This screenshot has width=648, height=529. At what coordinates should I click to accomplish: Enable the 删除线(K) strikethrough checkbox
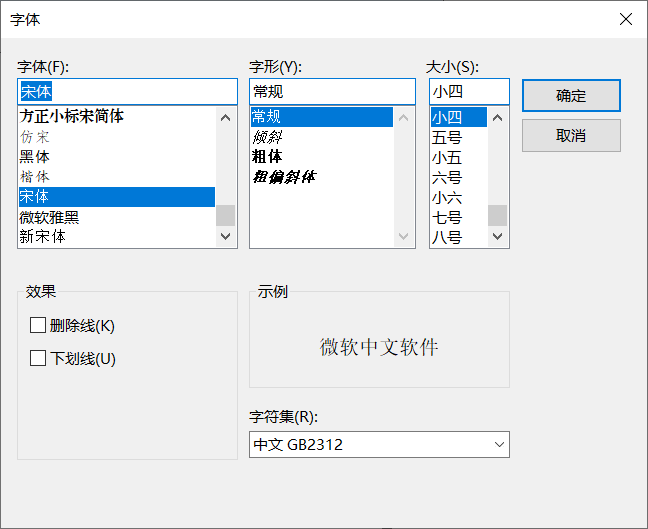click(x=38, y=325)
